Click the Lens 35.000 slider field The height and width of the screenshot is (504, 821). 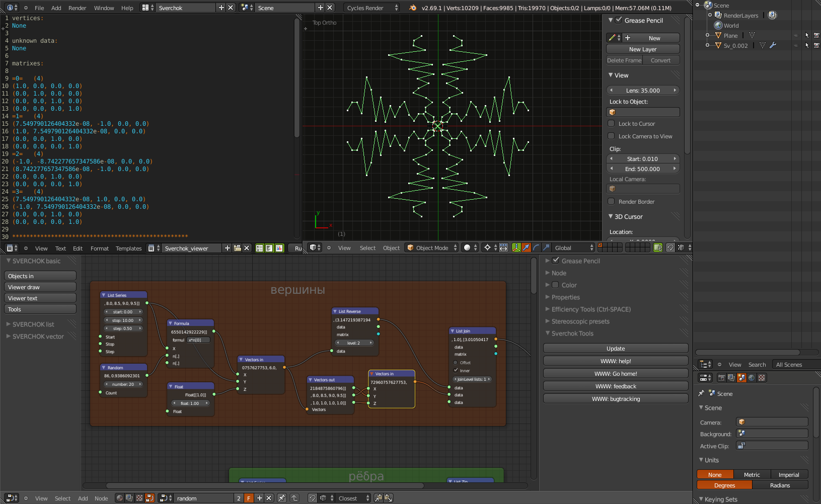(643, 91)
